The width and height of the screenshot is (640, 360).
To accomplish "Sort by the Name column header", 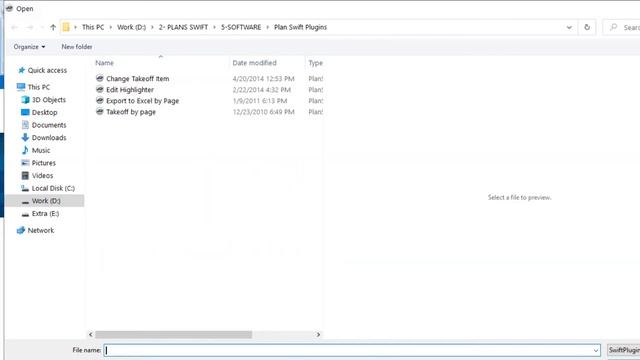I will click(104, 63).
